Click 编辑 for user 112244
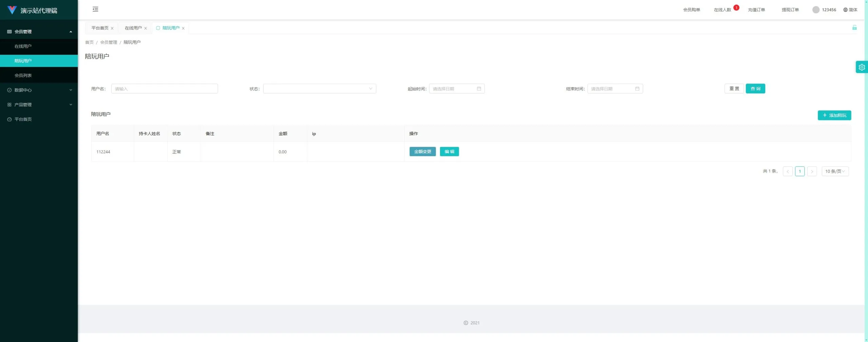Viewport: 868px width, 342px height. [449, 152]
